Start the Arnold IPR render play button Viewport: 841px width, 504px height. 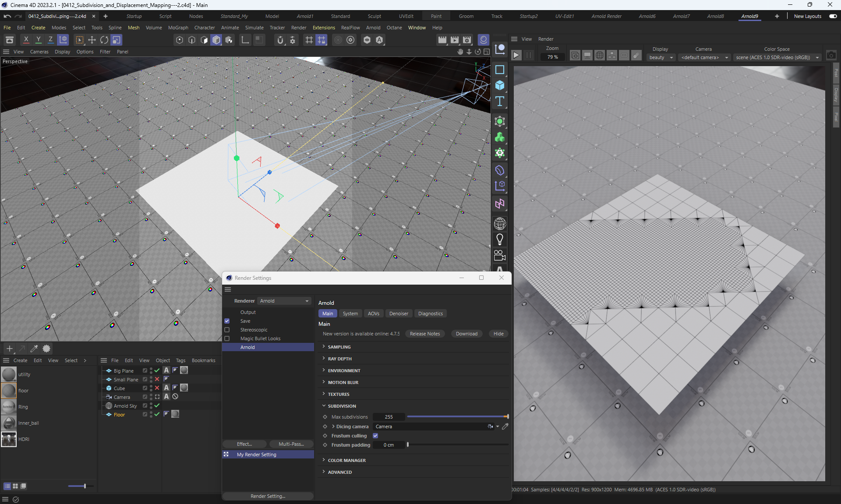tap(516, 55)
